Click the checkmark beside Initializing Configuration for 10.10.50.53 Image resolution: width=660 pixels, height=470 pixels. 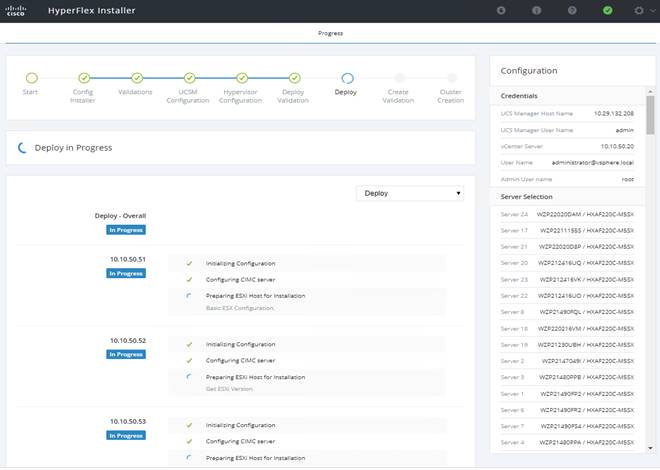189,425
